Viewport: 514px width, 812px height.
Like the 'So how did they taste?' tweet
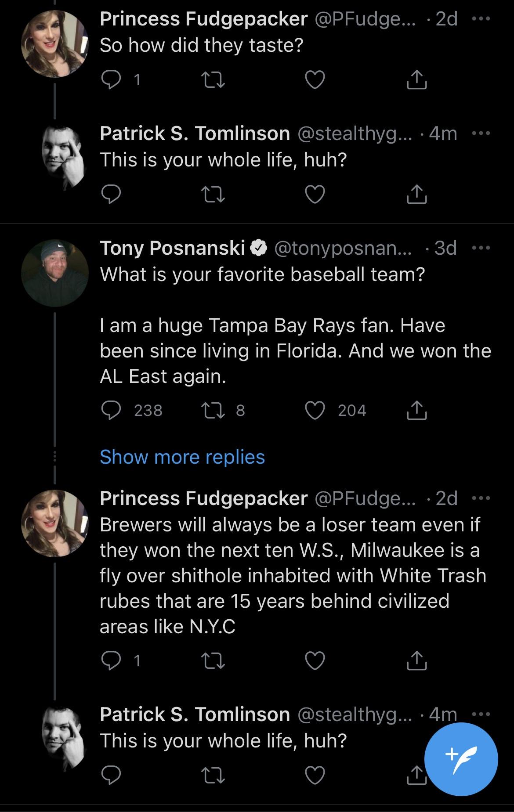[315, 79]
